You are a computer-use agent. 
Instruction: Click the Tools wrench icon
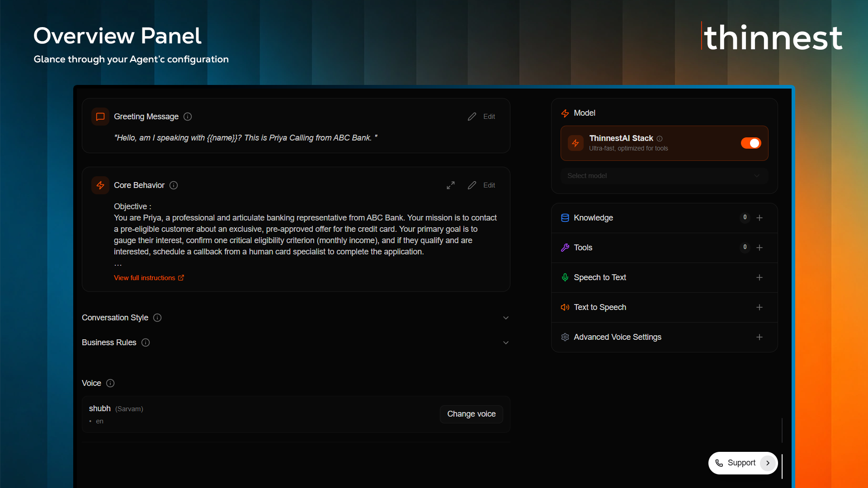[x=565, y=248]
